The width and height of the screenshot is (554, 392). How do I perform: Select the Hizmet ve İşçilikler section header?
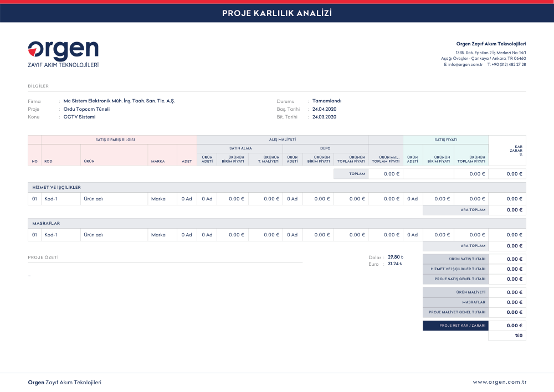click(x=276, y=187)
